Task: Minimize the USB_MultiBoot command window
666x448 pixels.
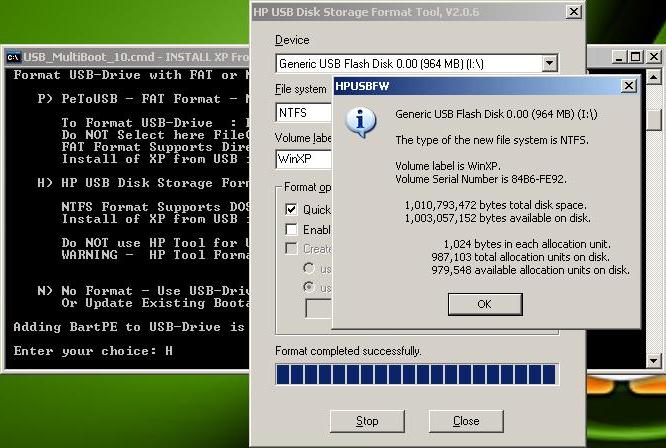Action: [619, 57]
